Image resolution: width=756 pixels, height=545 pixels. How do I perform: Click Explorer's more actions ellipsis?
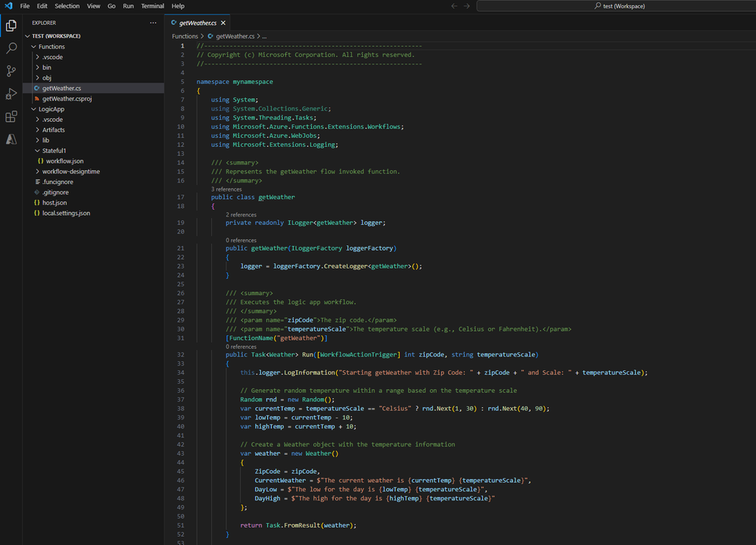tap(154, 23)
